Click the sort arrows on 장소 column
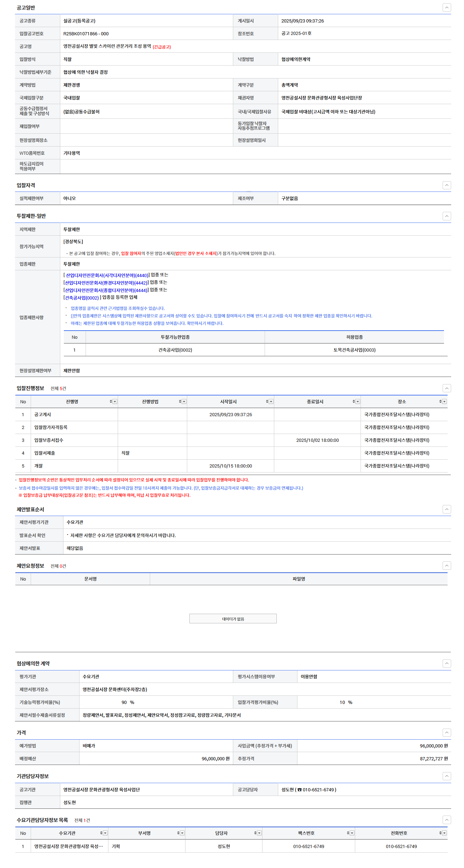This screenshot has height=868, width=464. (x=440, y=402)
